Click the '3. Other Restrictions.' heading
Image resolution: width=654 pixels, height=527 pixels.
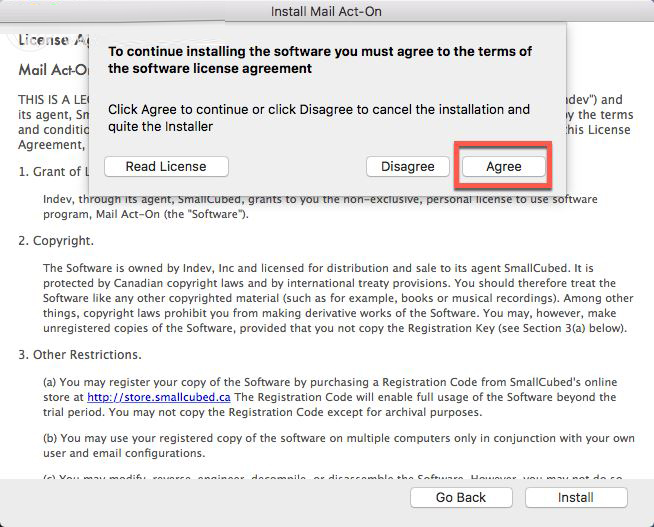pos(80,355)
